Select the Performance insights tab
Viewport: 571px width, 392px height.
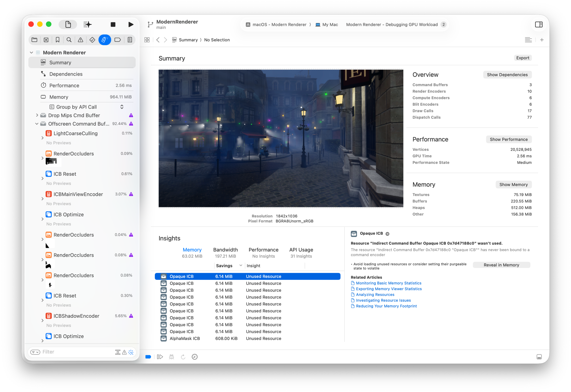[263, 250]
